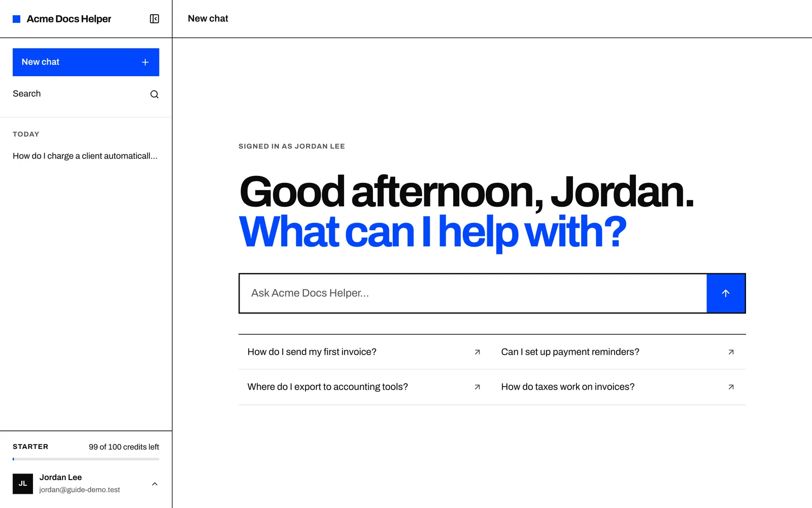
Task: Select 'Can I set up payment reminders?' suggestion
Action: [x=619, y=352]
